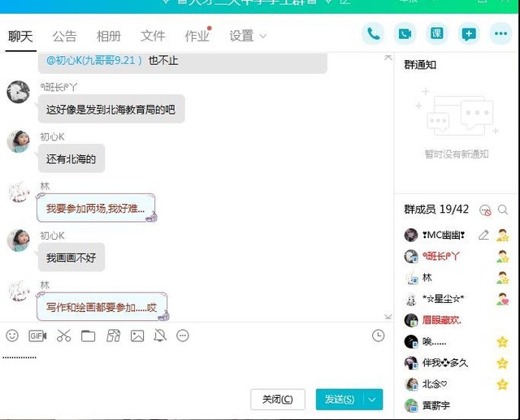520x420 pixels.
Task: Expand the more options ellipsis at top right
Action: (x=501, y=34)
